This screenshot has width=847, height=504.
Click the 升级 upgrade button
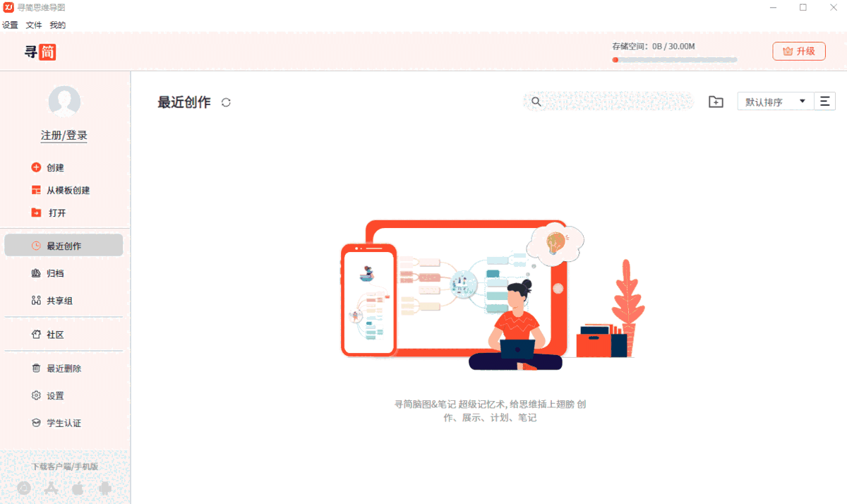(798, 51)
